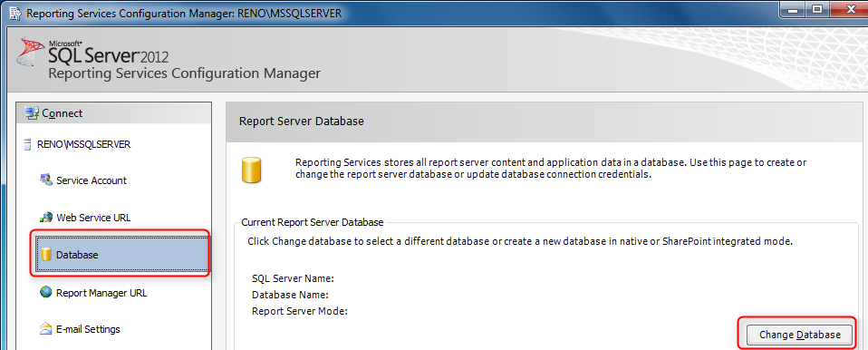Click the Connect computer icon
The width and height of the screenshot is (868, 350).
tap(32, 113)
